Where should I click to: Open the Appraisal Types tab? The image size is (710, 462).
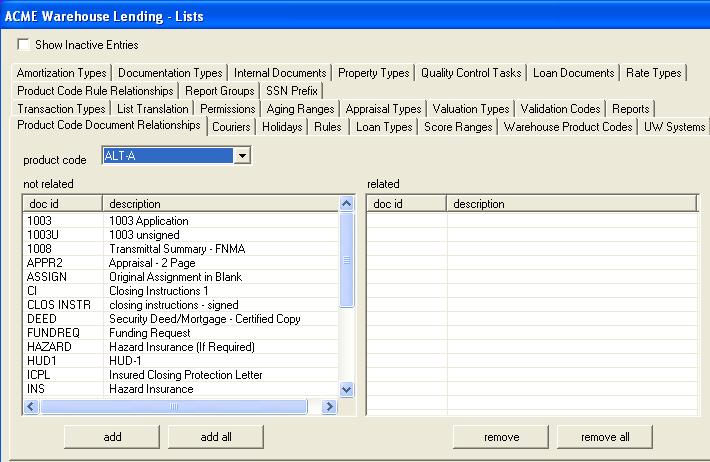(383, 109)
